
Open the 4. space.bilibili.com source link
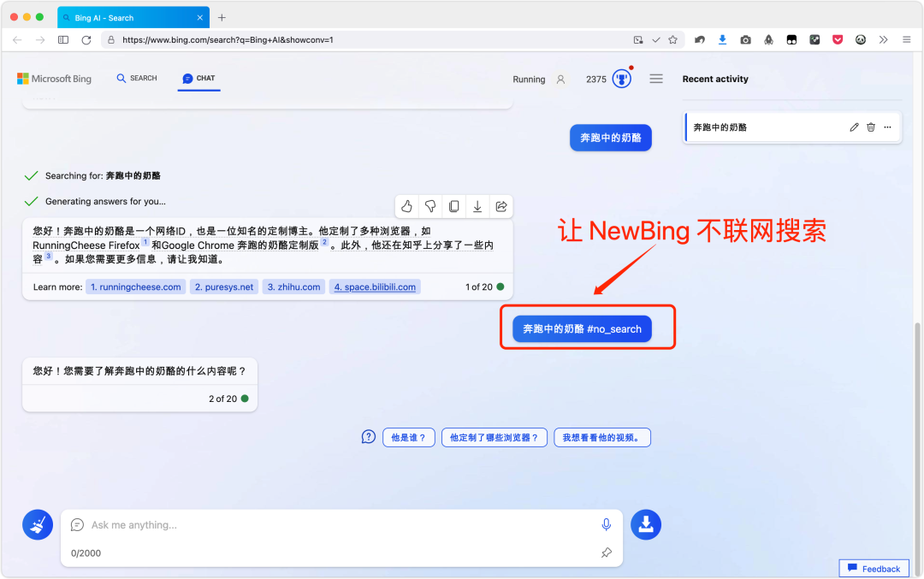tap(375, 287)
